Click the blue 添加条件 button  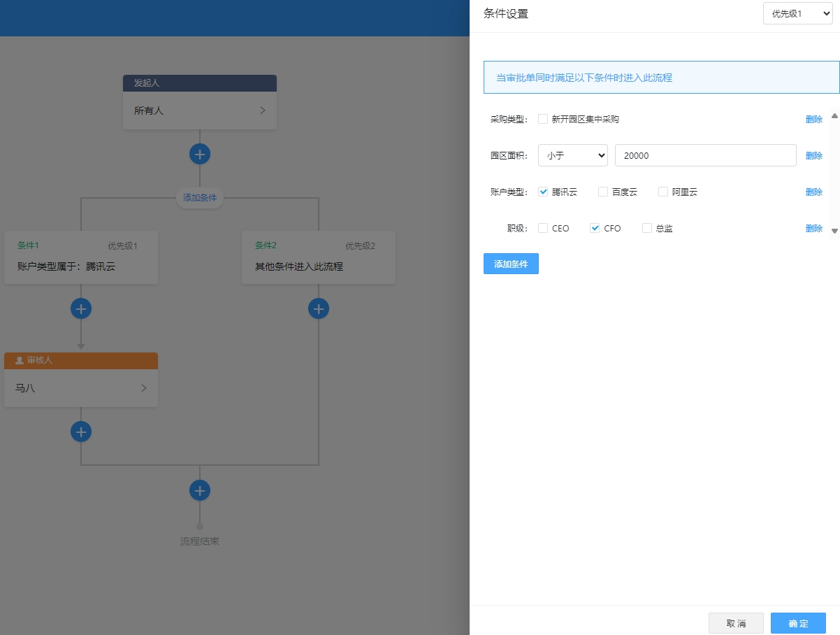click(x=511, y=264)
